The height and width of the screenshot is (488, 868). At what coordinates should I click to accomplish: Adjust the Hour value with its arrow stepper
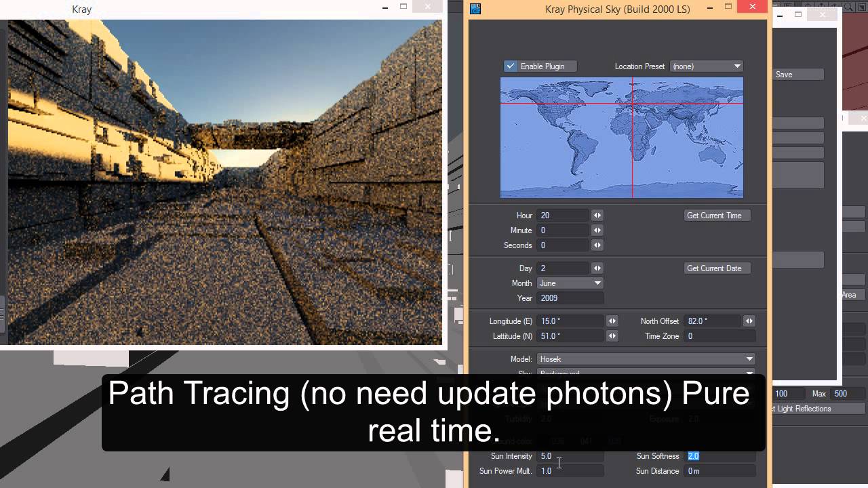tap(597, 216)
